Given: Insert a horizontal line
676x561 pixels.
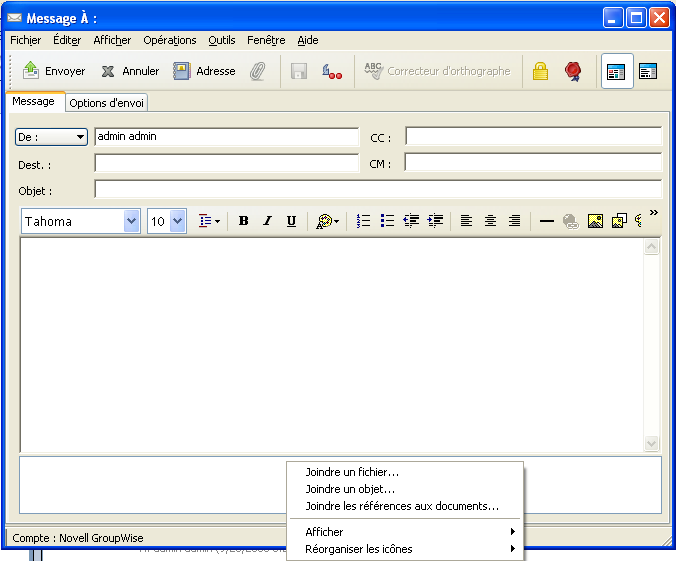Looking at the screenshot, I should tap(546, 221).
